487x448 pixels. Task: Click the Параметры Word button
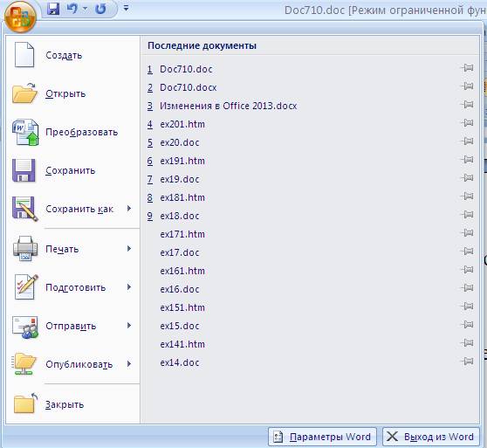322,437
